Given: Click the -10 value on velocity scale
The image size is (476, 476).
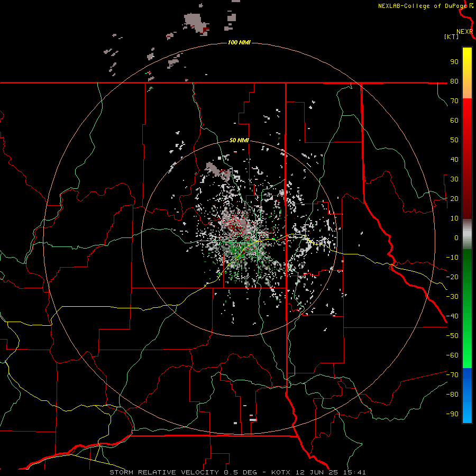Looking at the screenshot, I should [x=452, y=258].
